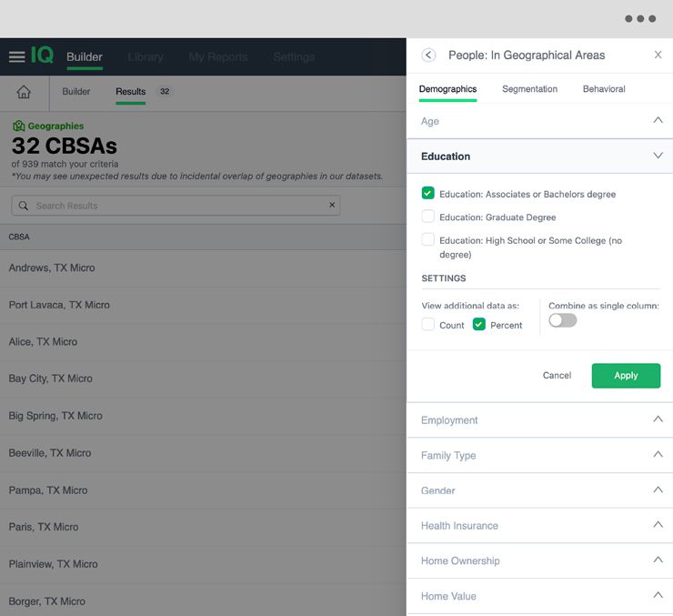
Task: Toggle Combine as single column switch
Action: pos(562,320)
